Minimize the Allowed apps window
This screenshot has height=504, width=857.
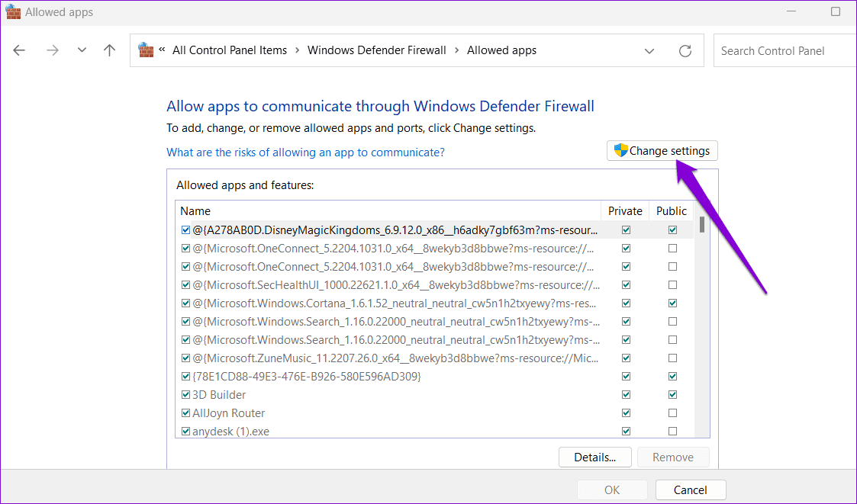pos(791,11)
